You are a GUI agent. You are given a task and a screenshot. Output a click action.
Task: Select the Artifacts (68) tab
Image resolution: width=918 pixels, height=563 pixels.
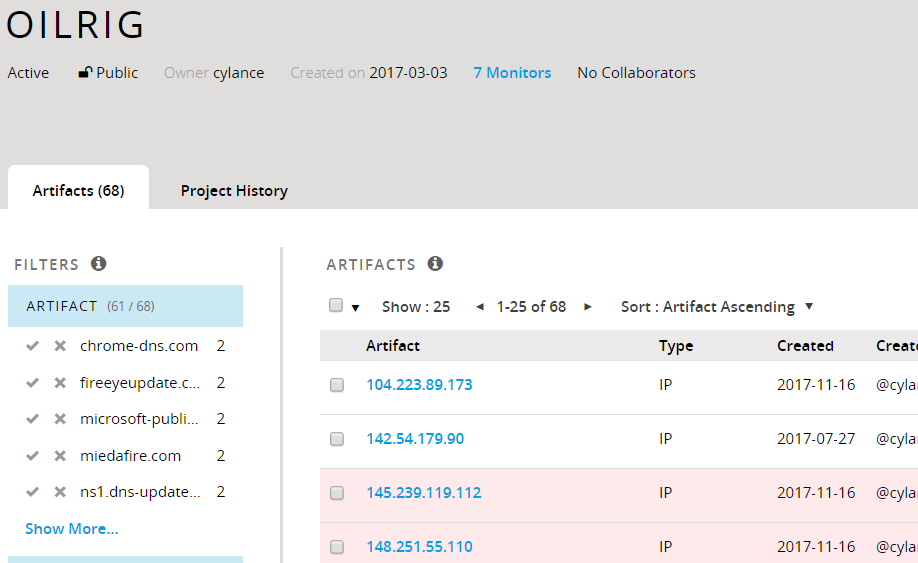78,190
